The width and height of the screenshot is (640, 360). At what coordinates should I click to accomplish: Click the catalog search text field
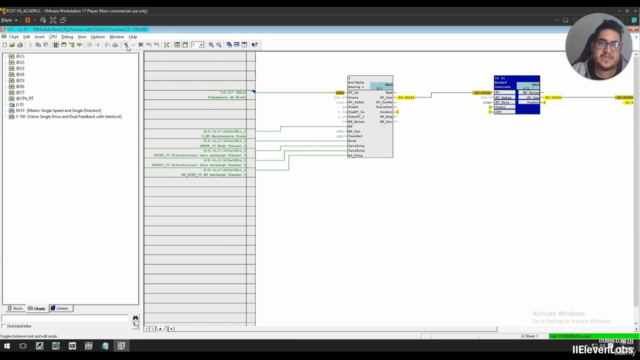65,318
